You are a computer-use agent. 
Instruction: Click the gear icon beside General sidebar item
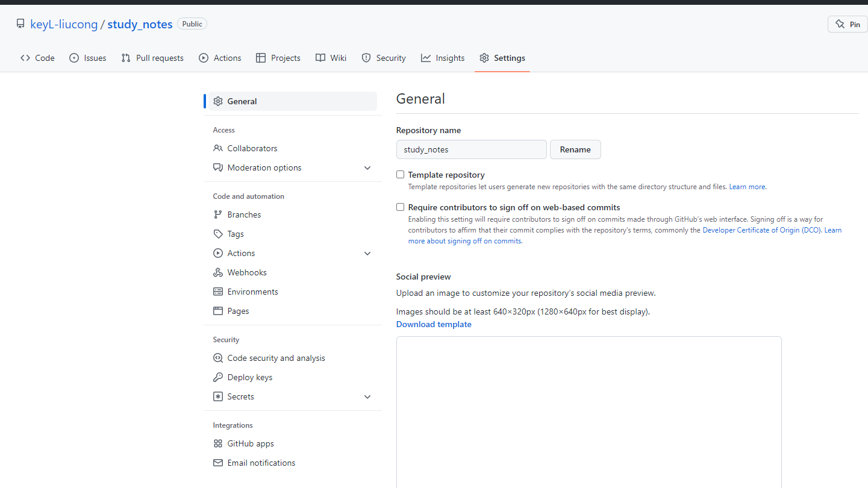(218, 101)
